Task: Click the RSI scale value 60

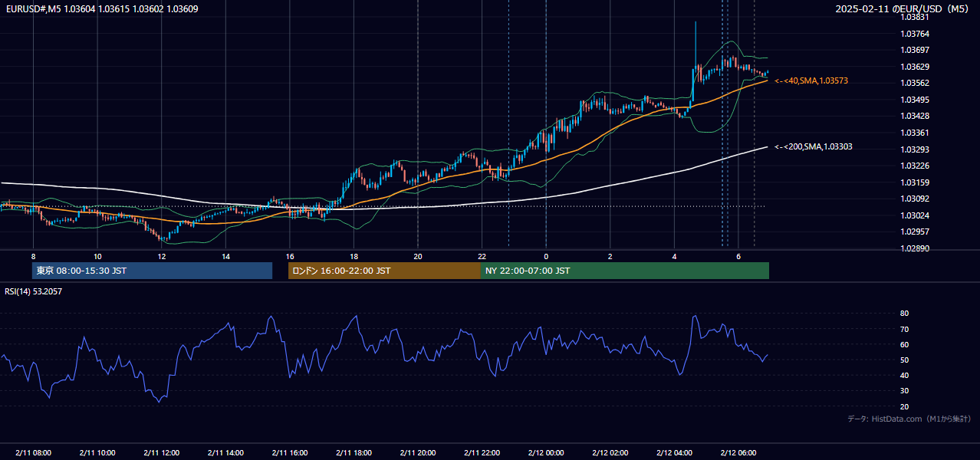Action: pyautogui.click(x=905, y=344)
